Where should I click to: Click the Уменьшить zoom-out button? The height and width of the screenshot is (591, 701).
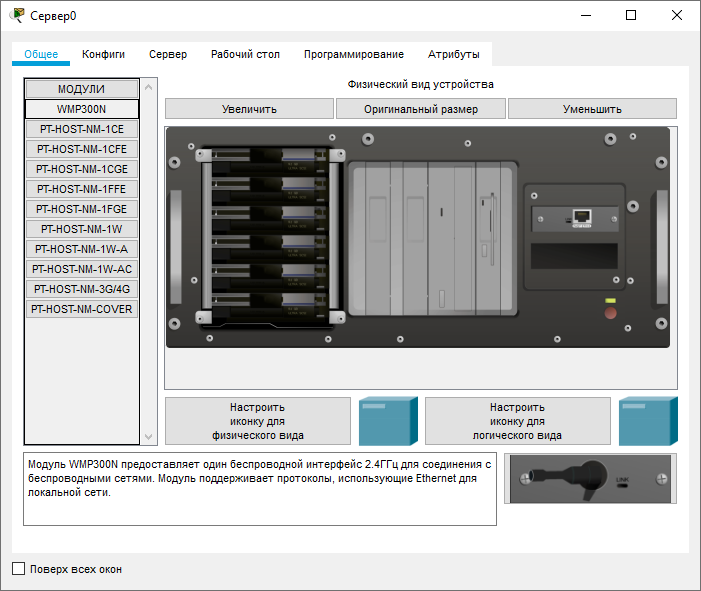coord(592,109)
